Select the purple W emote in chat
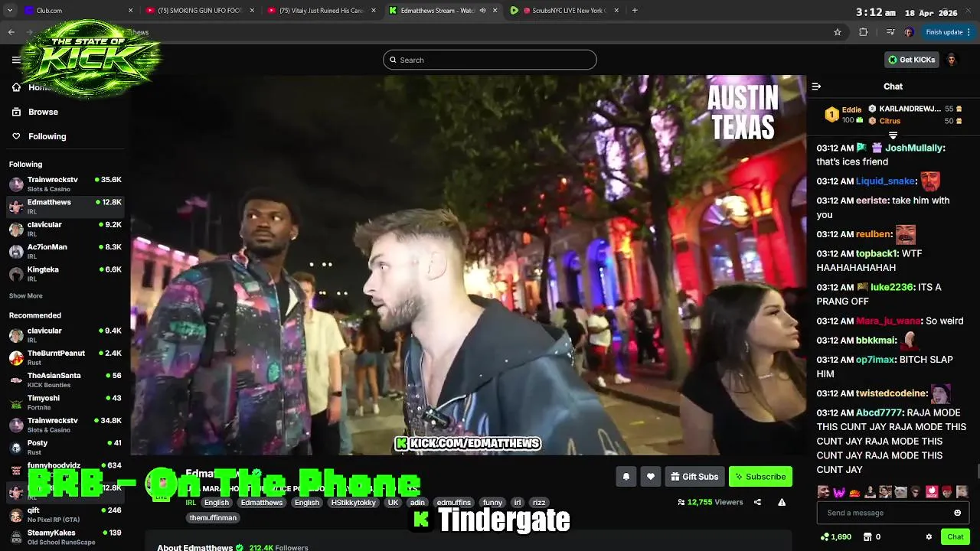This screenshot has width=980, height=551. (x=839, y=492)
